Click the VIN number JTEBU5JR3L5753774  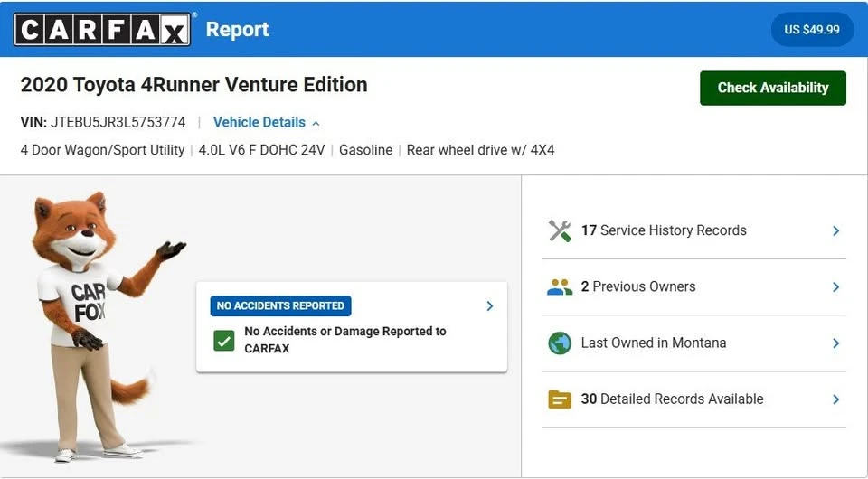(118, 122)
